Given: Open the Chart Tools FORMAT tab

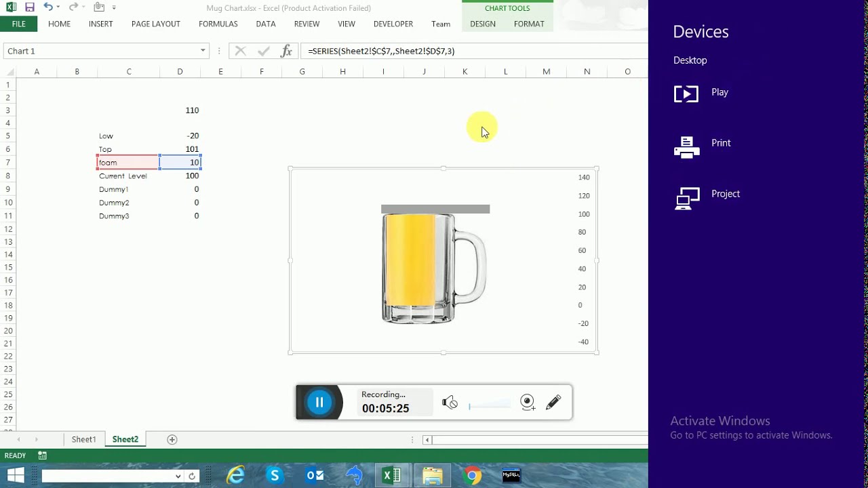Looking at the screenshot, I should (529, 24).
